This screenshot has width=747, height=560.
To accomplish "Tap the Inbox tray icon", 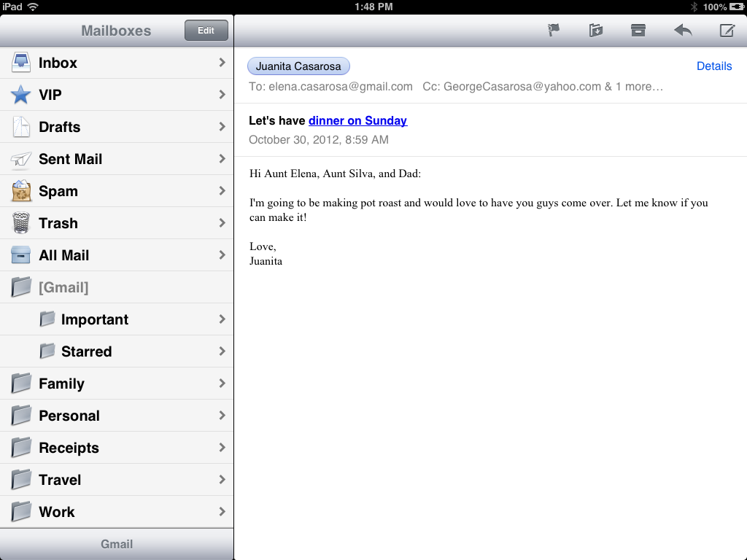I will click(x=21, y=63).
